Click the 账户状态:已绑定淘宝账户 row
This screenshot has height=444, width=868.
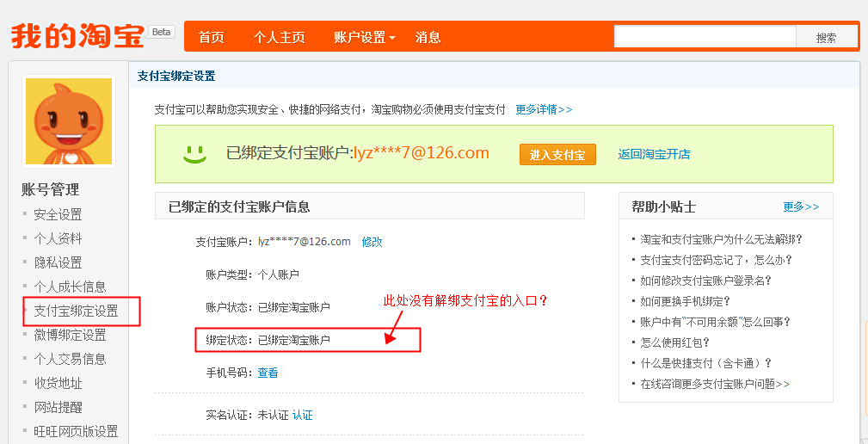pyautogui.click(x=268, y=306)
